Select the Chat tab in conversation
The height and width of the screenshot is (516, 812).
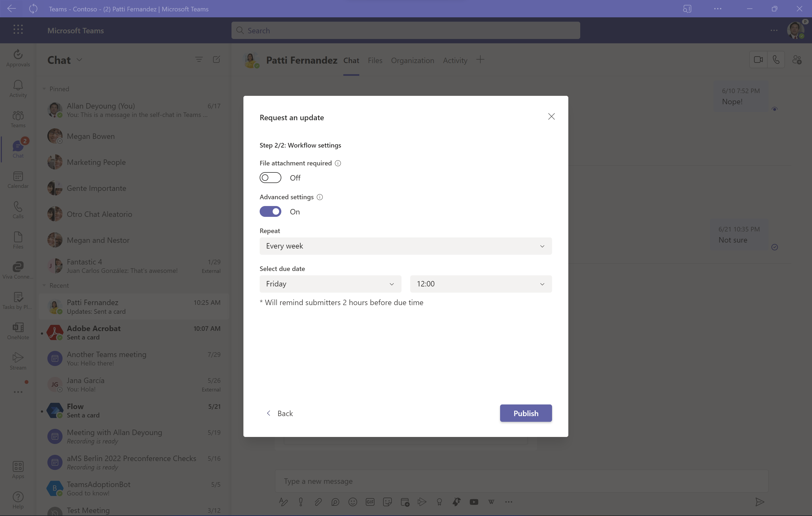click(x=351, y=60)
